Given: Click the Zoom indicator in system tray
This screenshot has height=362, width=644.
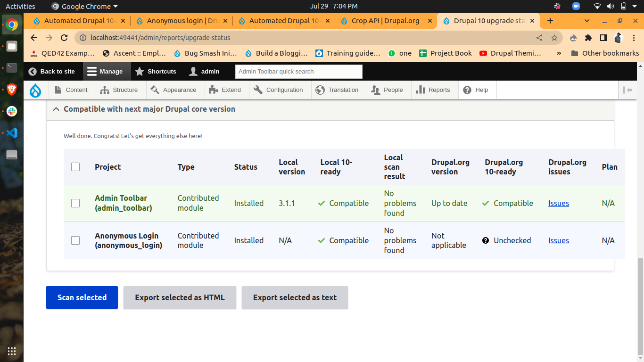Looking at the screenshot, I should (576, 6).
